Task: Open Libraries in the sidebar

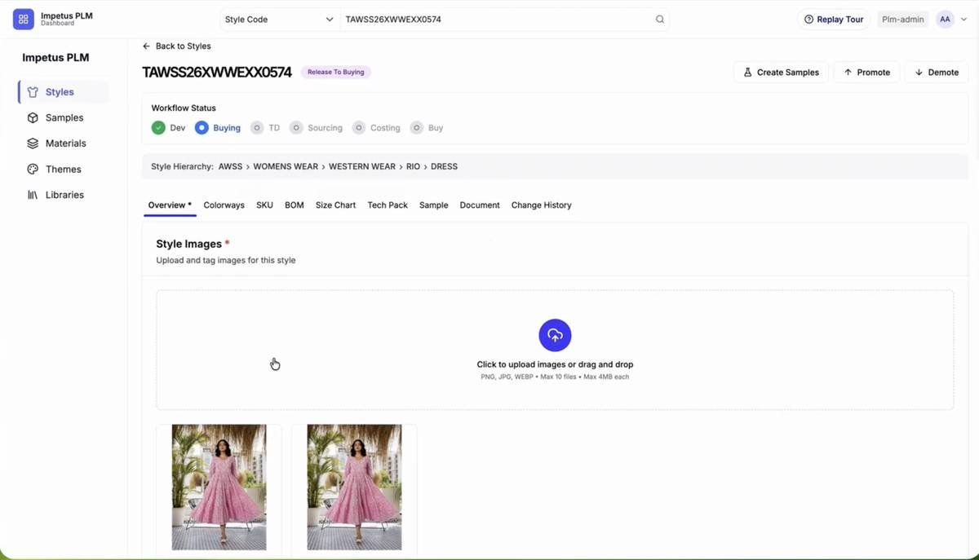Action: click(64, 195)
